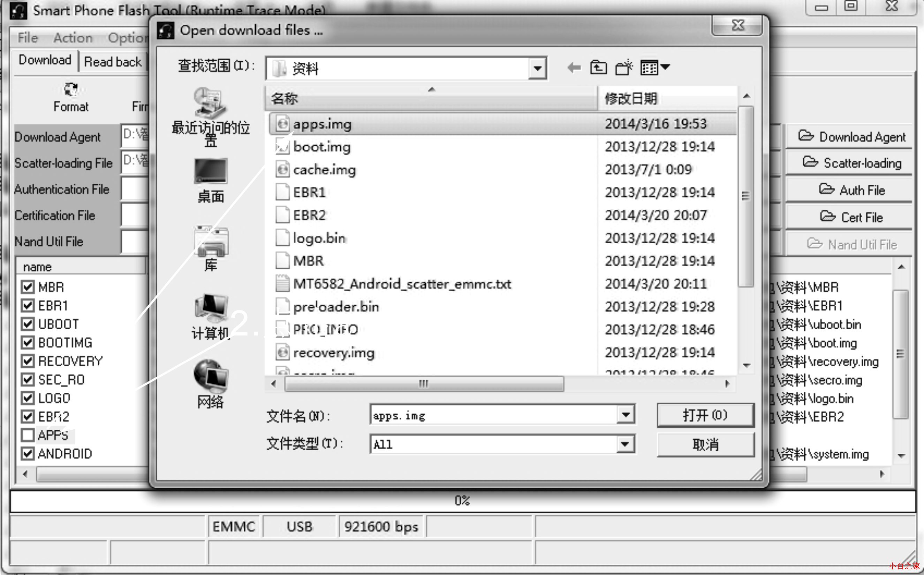Screen dimensions: 924x575
Task: Click the name column header in main window
Action: 81,267
